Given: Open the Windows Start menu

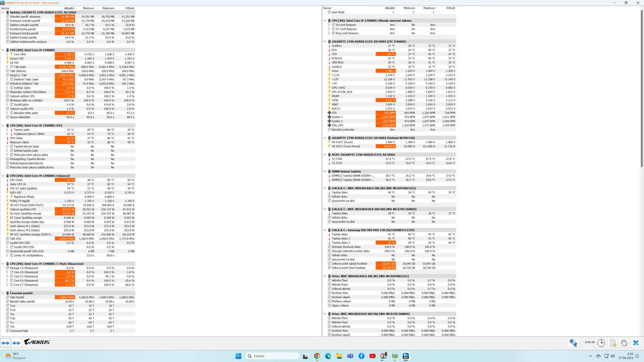Looking at the screenshot, I should coord(238,356).
